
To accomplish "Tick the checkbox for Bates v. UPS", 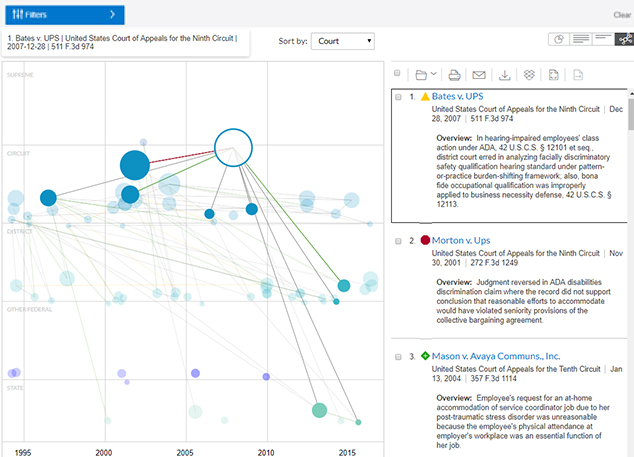I will (398, 97).
